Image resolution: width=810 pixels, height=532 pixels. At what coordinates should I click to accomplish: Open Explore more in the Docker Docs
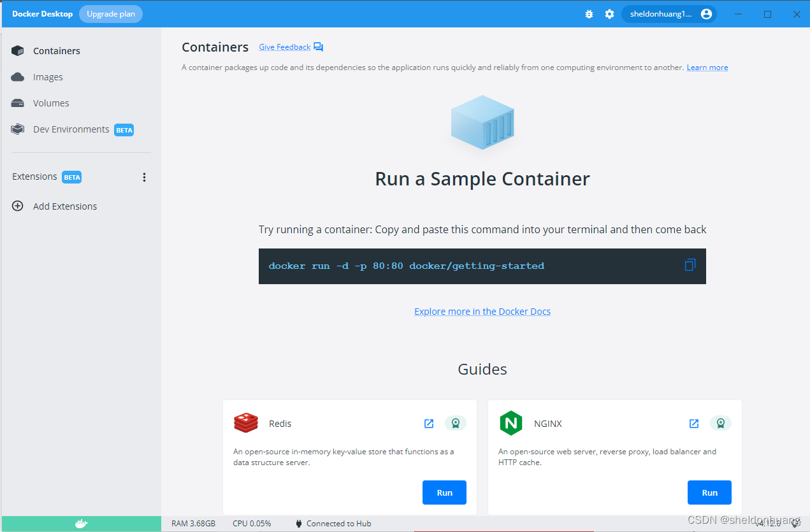pyautogui.click(x=482, y=312)
